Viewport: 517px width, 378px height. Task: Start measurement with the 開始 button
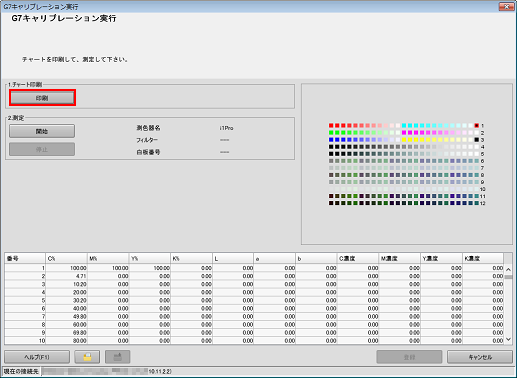coord(42,131)
